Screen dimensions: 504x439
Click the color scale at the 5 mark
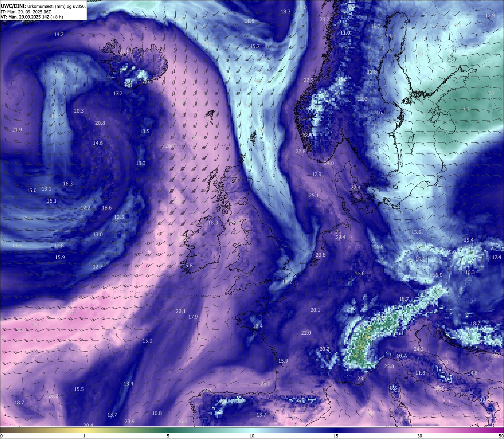[x=168, y=430]
